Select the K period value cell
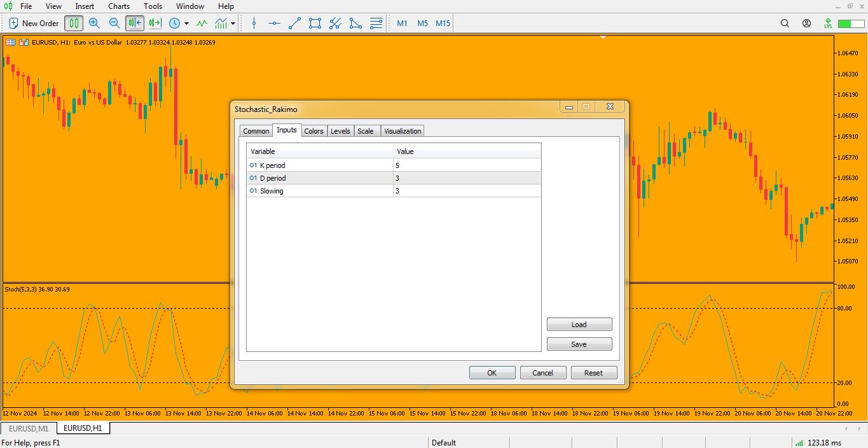The width and height of the screenshot is (868, 448). pyautogui.click(x=466, y=165)
